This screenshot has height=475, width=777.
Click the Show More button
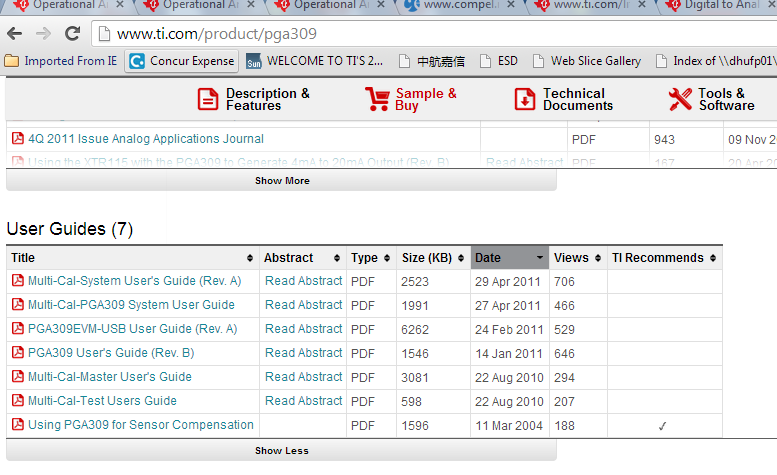pos(281,181)
